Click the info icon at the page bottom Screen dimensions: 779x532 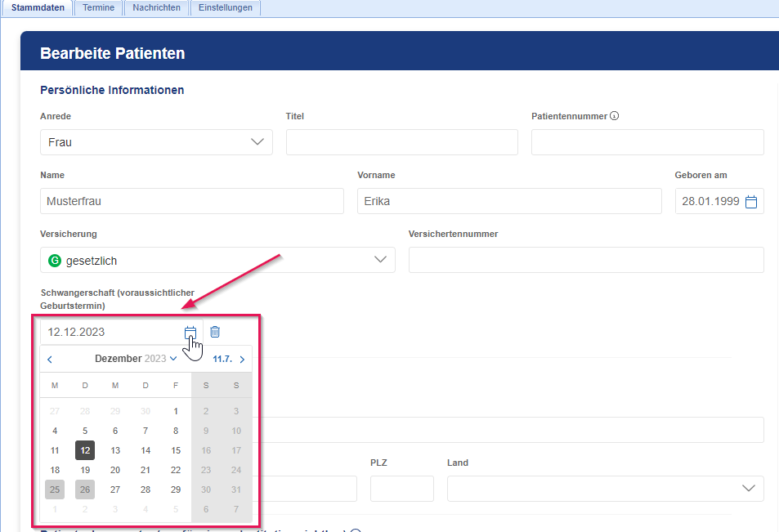tap(356, 530)
